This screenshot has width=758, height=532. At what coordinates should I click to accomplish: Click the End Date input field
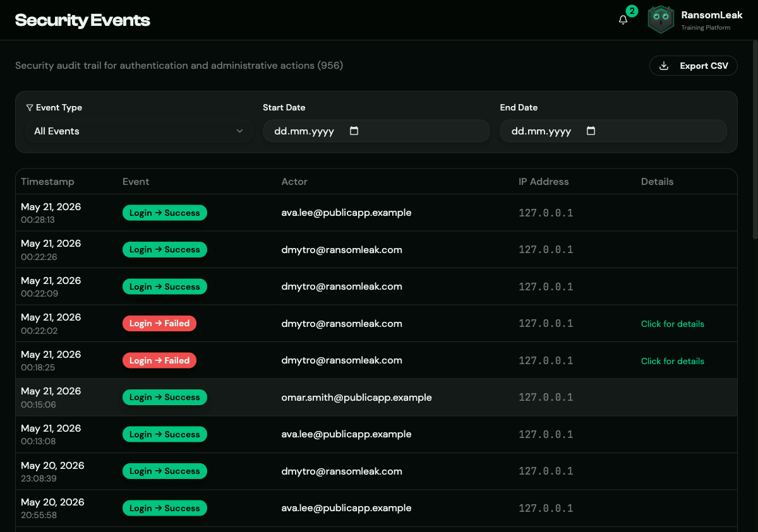613,131
